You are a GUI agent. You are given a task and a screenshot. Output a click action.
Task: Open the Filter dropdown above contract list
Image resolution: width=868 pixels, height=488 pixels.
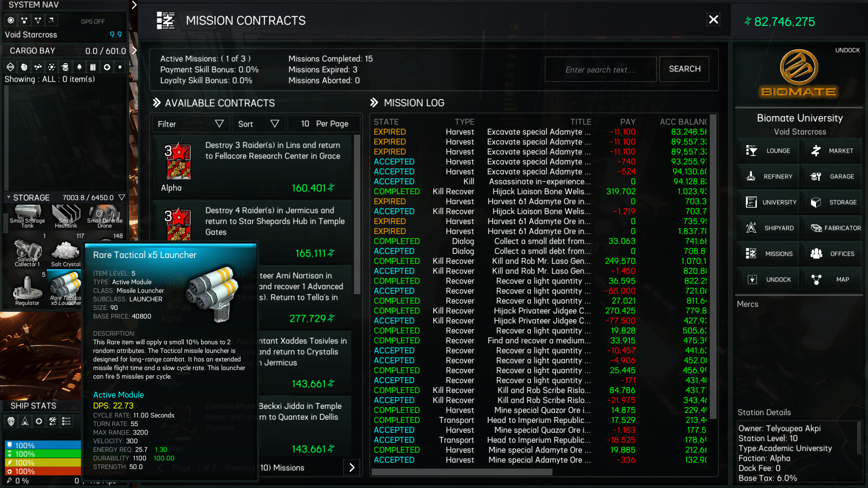[x=190, y=123]
